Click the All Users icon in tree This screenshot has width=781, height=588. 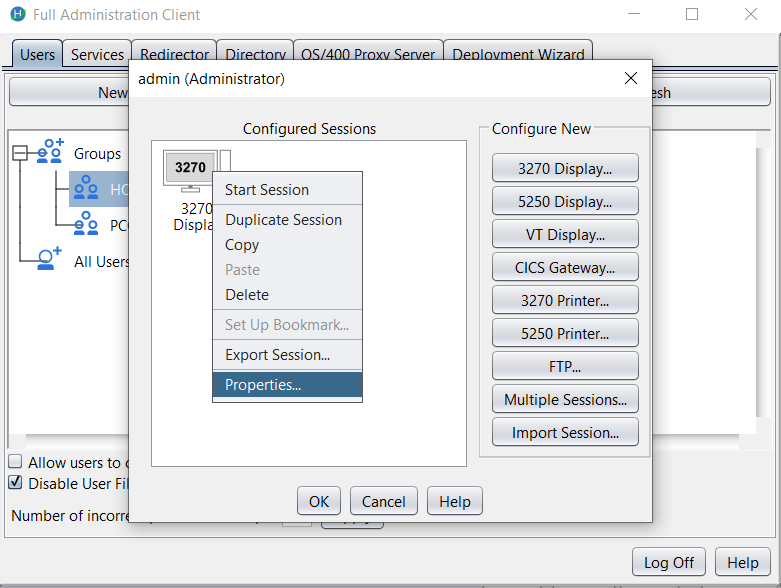[49, 261]
